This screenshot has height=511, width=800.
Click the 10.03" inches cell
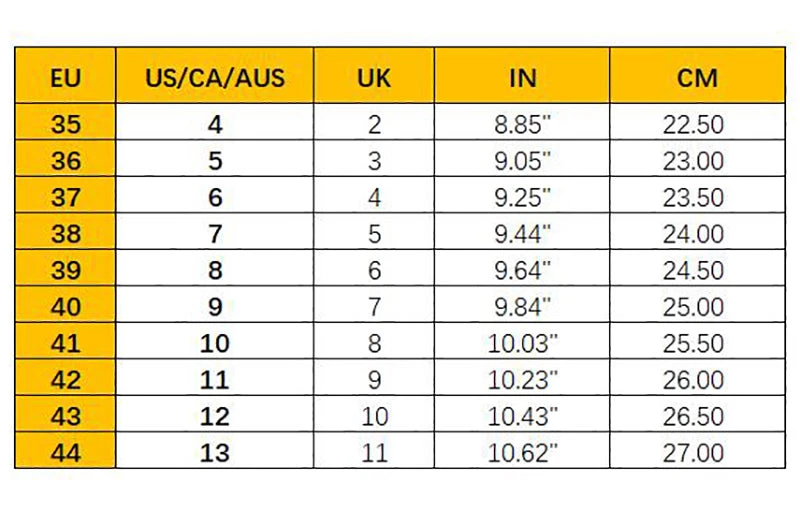(x=522, y=343)
